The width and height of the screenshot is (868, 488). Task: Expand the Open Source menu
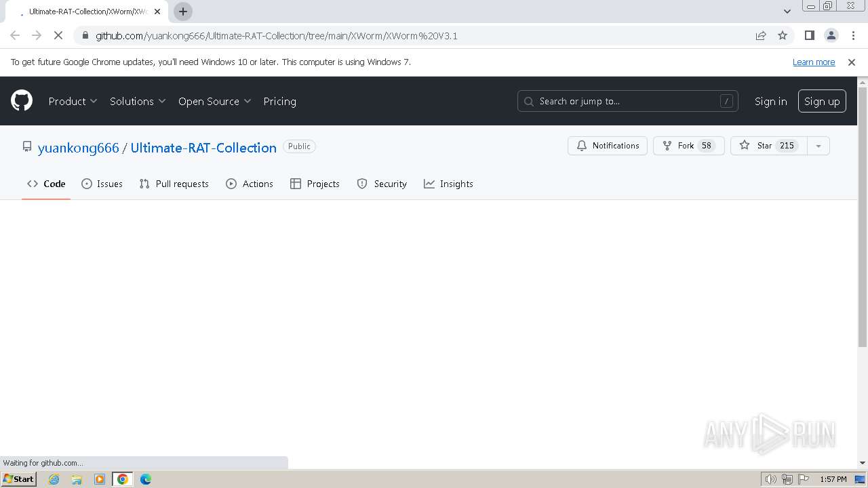click(x=214, y=101)
